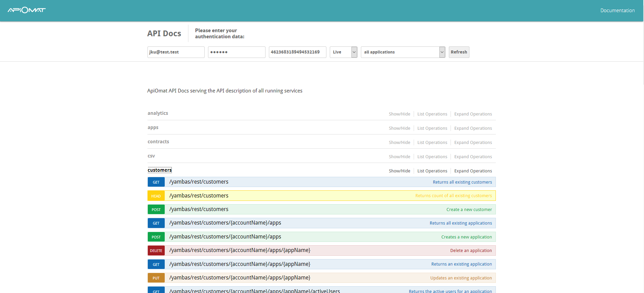The image size is (644, 293).
Task: Click List Operations for analytics
Action: point(432,114)
